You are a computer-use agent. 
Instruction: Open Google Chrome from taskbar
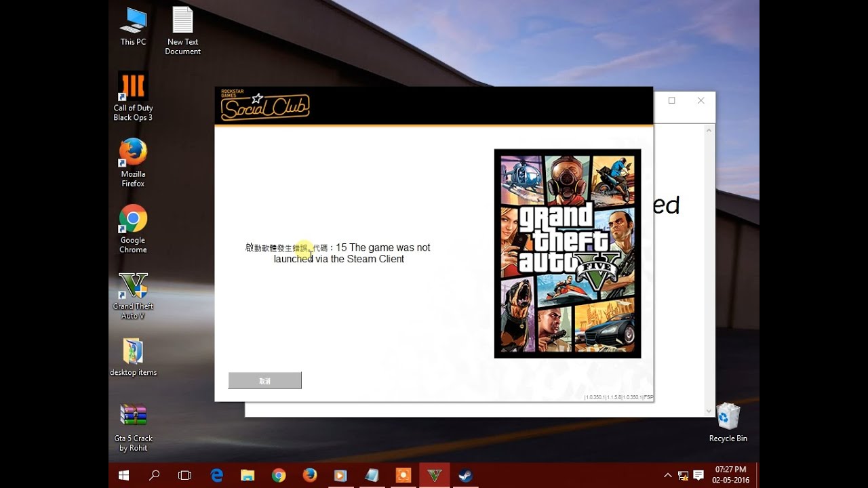pyautogui.click(x=279, y=475)
